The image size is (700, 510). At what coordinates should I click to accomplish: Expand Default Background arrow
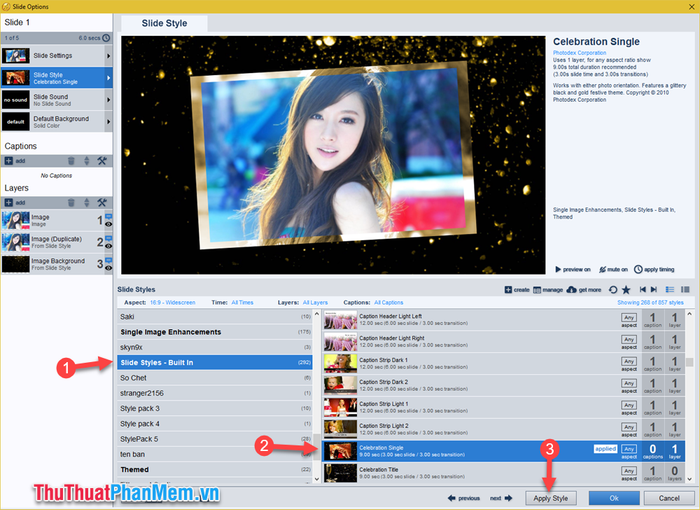click(x=108, y=121)
